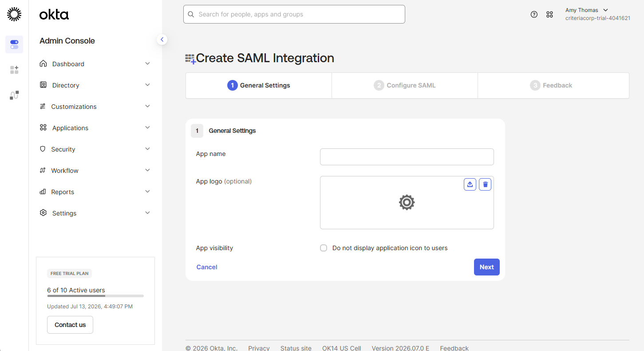Select the Configure SAML step tab
Screen dimensions: 644x351
click(405, 85)
